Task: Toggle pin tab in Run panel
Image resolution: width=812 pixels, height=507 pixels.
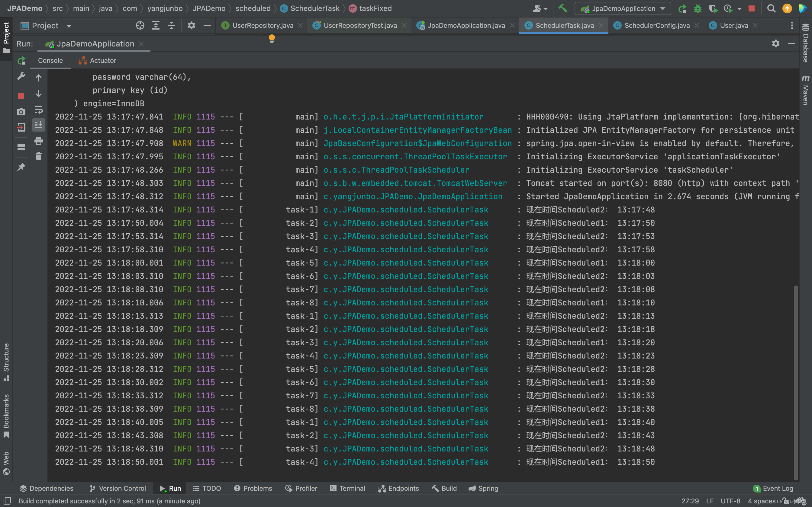Action: 21,167
